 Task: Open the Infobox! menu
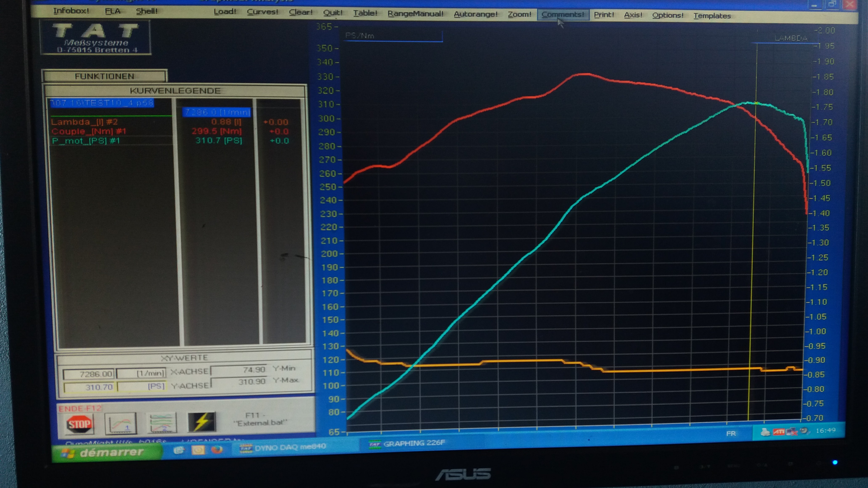point(71,11)
